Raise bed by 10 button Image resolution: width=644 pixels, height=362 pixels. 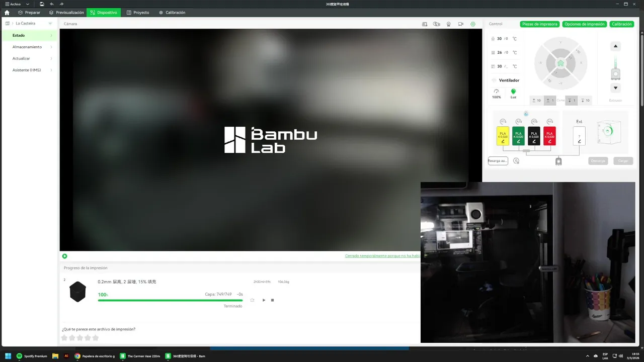[x=536, y=101]
